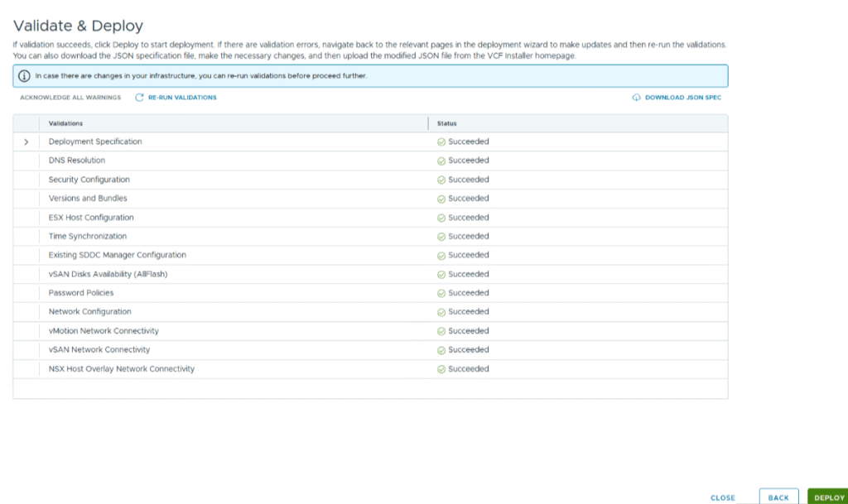Screen dimensions: 848x504
Task: Click the Password Policies success checkmark icon
Action: coord(441,293)
